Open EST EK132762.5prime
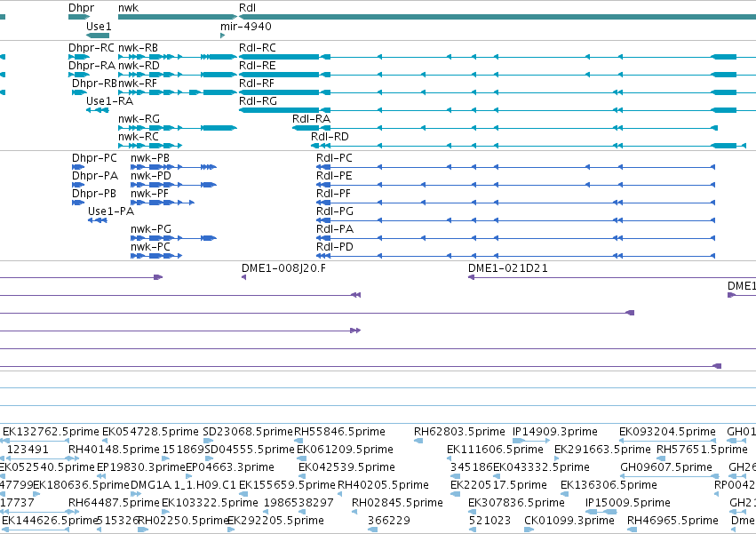 [51, 432]
